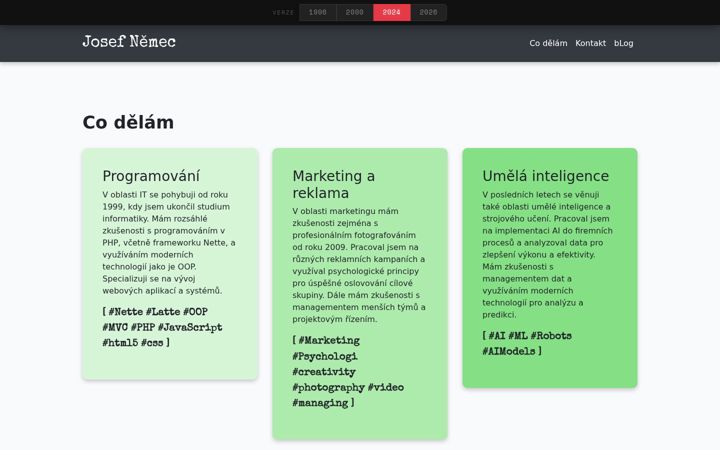
Task: Click the Co dělám section heading
Action: (x=128, y=123)
